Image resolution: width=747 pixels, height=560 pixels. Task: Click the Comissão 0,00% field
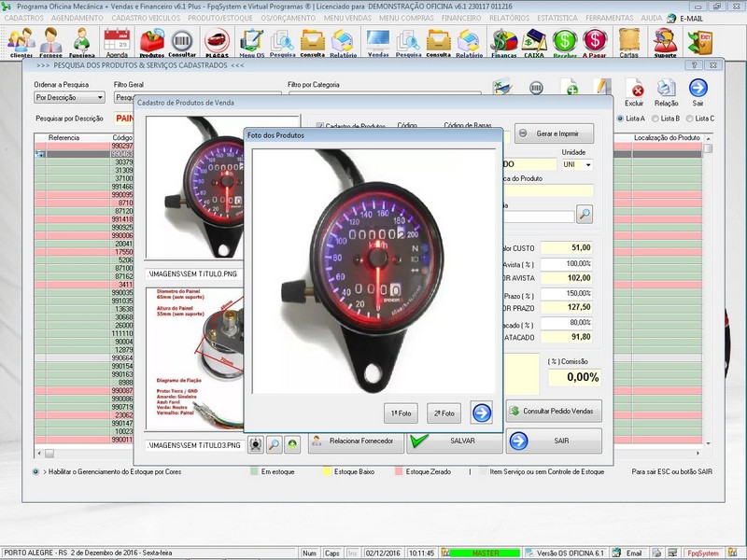pos(574,377)
